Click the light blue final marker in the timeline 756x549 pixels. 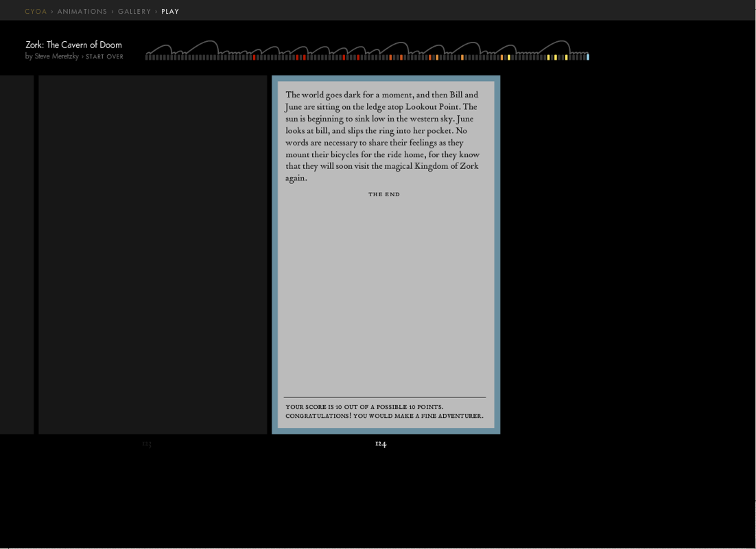point(588,58)
